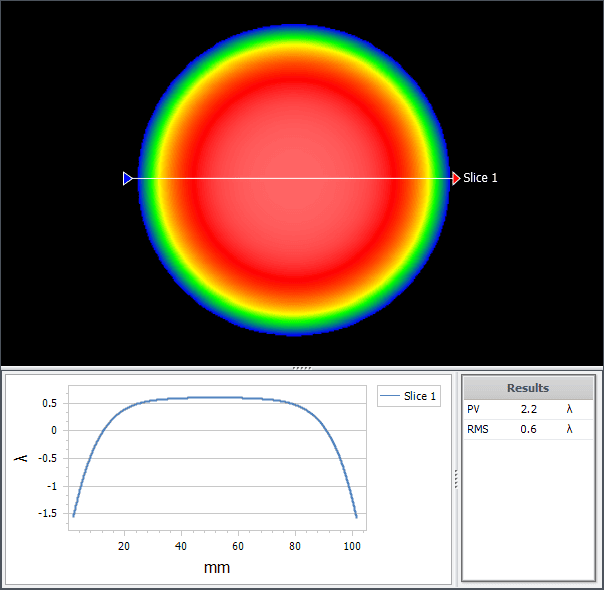The width and height of the screenshot is (604, 590).
Task: Click the λ unit in the PV row
Action: point(570,409)
